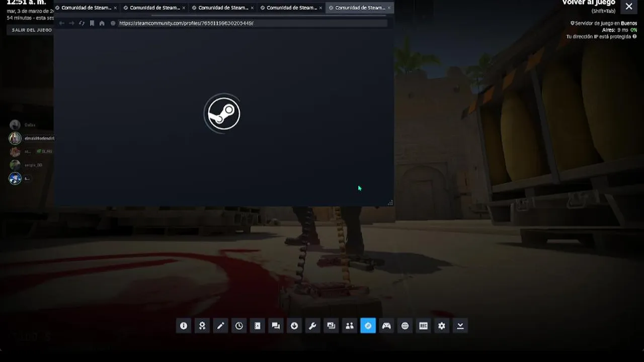
Task: Open the friends list people icon
Action: 350,326
